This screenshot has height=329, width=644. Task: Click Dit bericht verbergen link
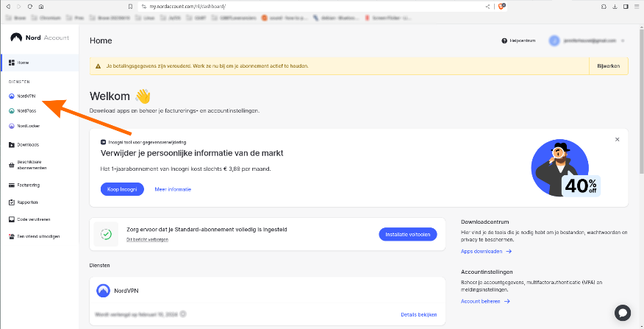148,239
